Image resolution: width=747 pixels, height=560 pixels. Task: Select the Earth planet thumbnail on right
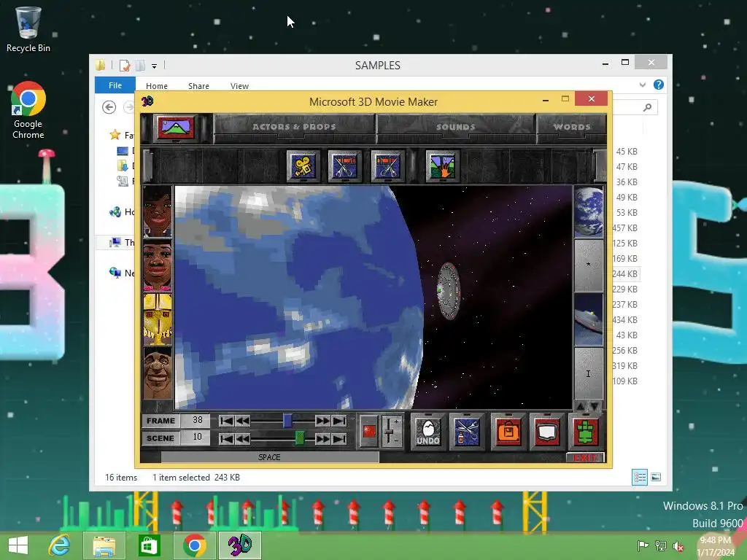(589, 211)
